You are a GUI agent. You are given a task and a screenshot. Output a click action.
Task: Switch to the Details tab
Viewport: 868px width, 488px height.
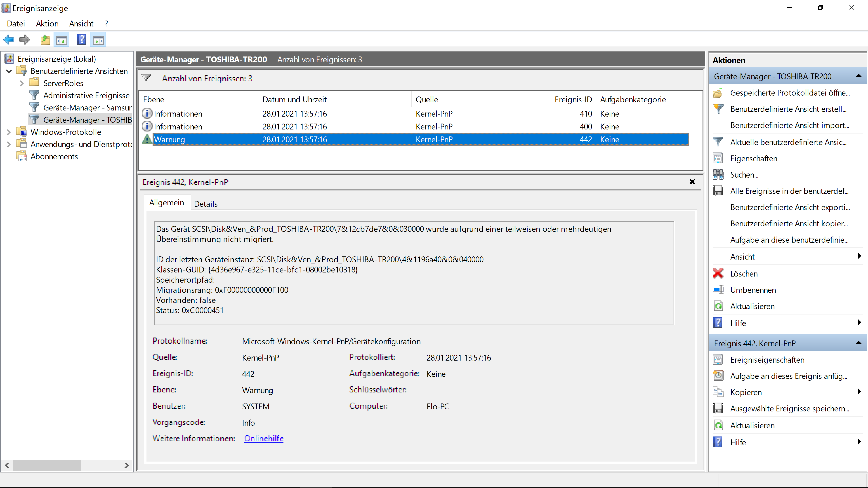[x=205, y=204]
